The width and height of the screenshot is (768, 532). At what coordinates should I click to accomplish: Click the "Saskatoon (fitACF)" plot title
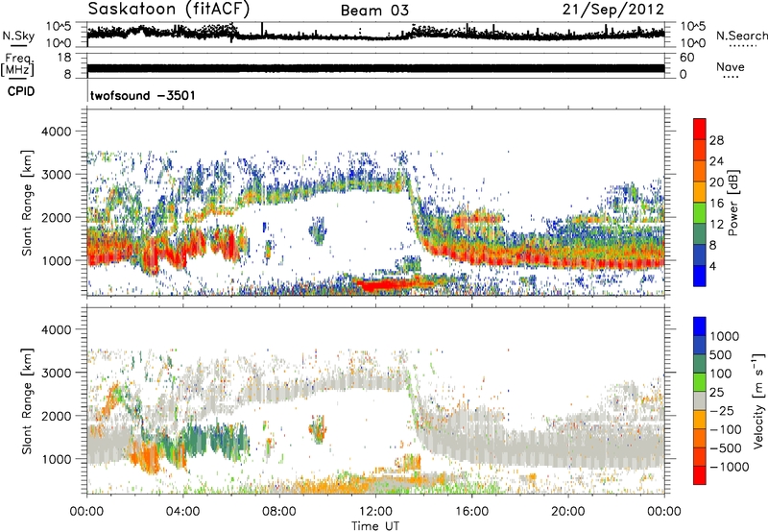(169, 10)
